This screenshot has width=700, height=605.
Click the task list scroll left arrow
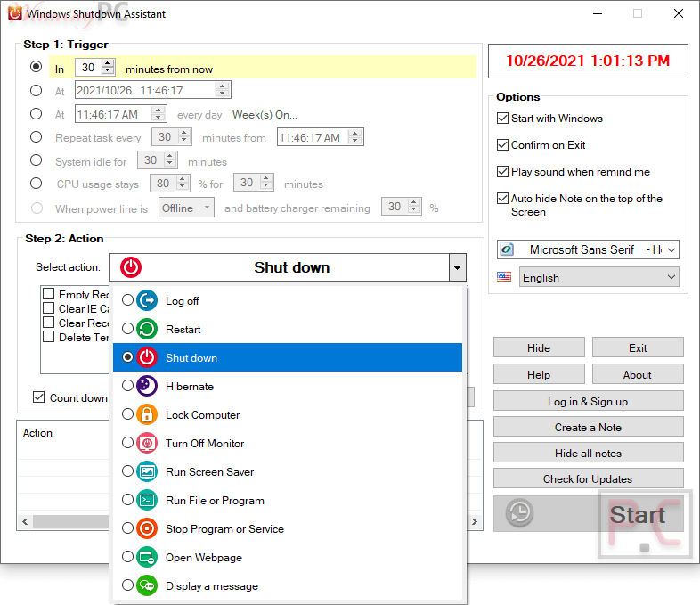[x=25, y=521]
